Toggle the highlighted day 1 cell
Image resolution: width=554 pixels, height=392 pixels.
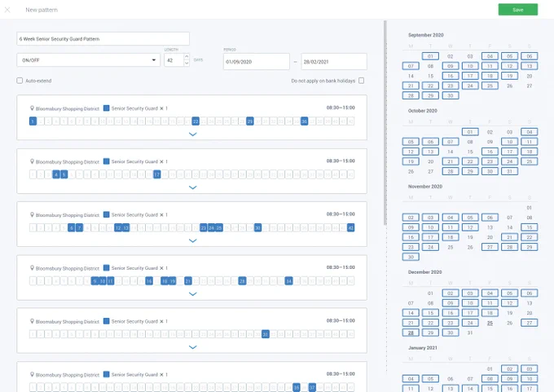[33, 121]
